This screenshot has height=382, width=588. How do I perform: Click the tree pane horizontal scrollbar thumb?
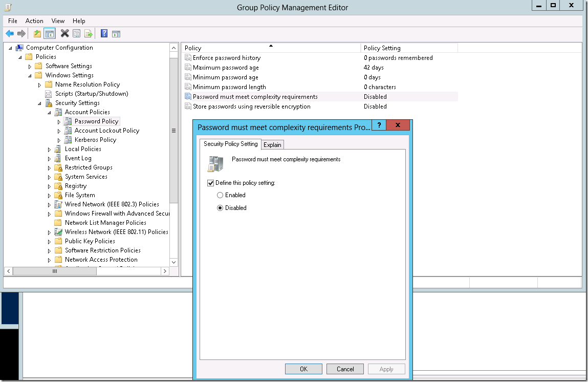[55, 271]
